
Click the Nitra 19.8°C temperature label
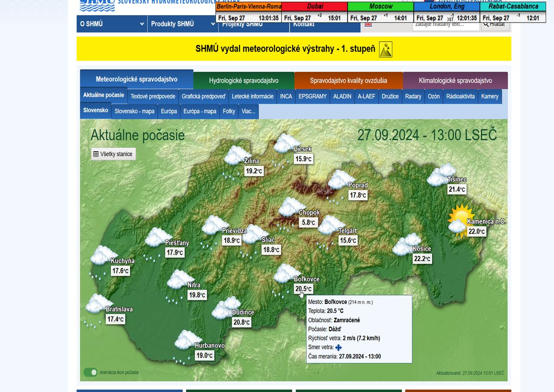click(x=197, y=295)
